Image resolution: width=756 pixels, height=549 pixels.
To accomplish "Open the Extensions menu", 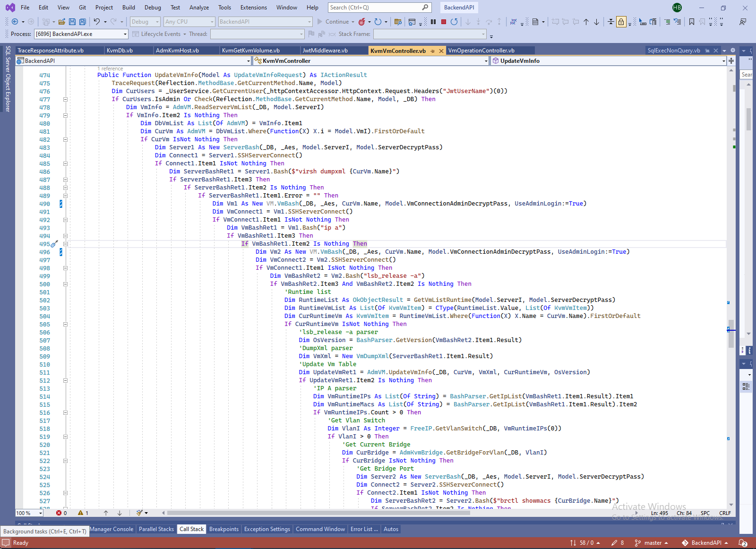I will point(254,8).
